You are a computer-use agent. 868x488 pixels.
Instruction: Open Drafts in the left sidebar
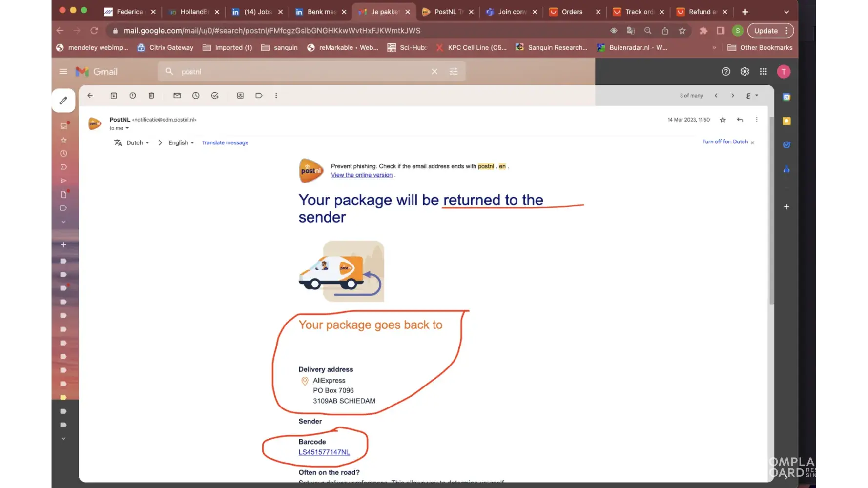click(x=63, y=195)
